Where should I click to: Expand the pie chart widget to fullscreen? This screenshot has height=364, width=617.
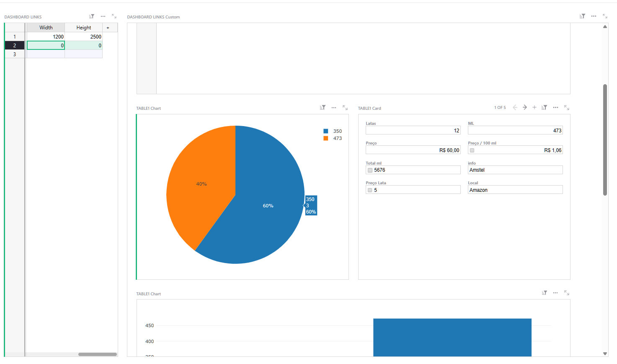pyautogui.click(x=345, y=108)
